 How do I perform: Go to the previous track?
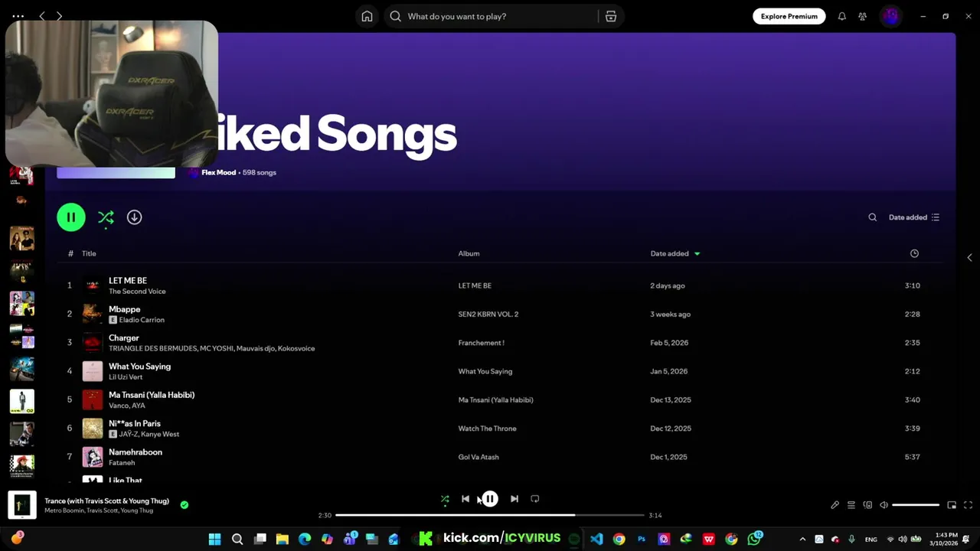(465, 499)
